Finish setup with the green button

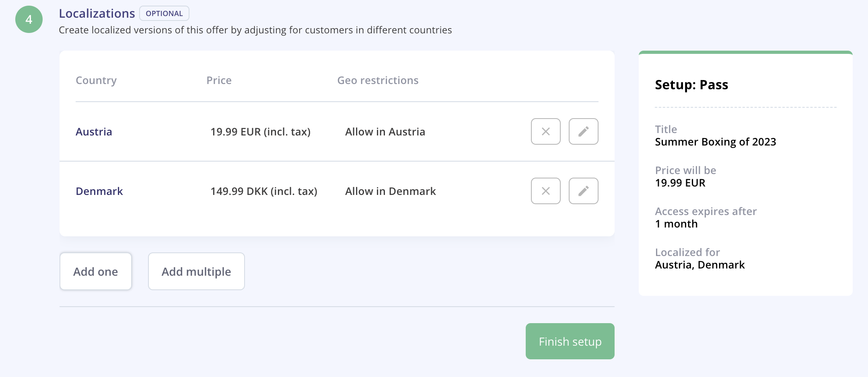[x=570, y=341]
